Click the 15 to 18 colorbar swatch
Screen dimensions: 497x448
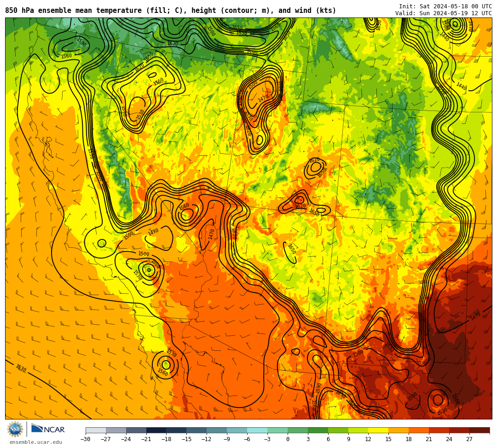(x=399, y=430)
